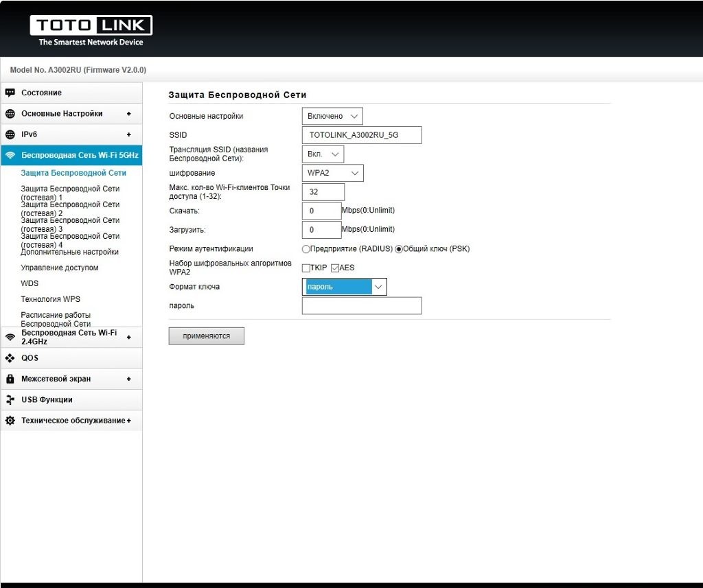The height and width of the screenshot is (588, 703).
Task: Click the применяются apply button
Action: tap(206, 336)
